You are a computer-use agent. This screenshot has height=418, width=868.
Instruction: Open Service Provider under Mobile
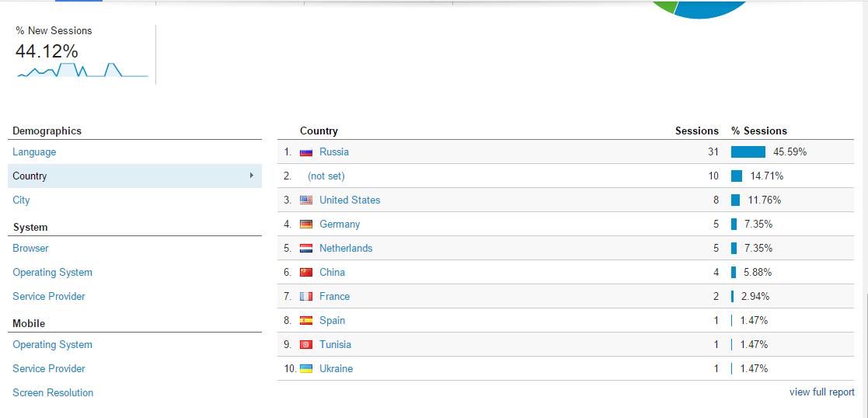coord(49,368)
